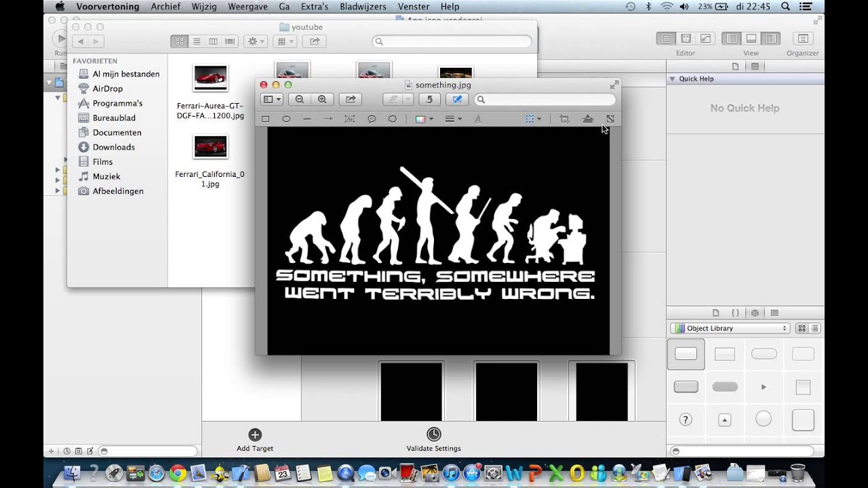Select the Thought Bubble tool in Preview

392,119
